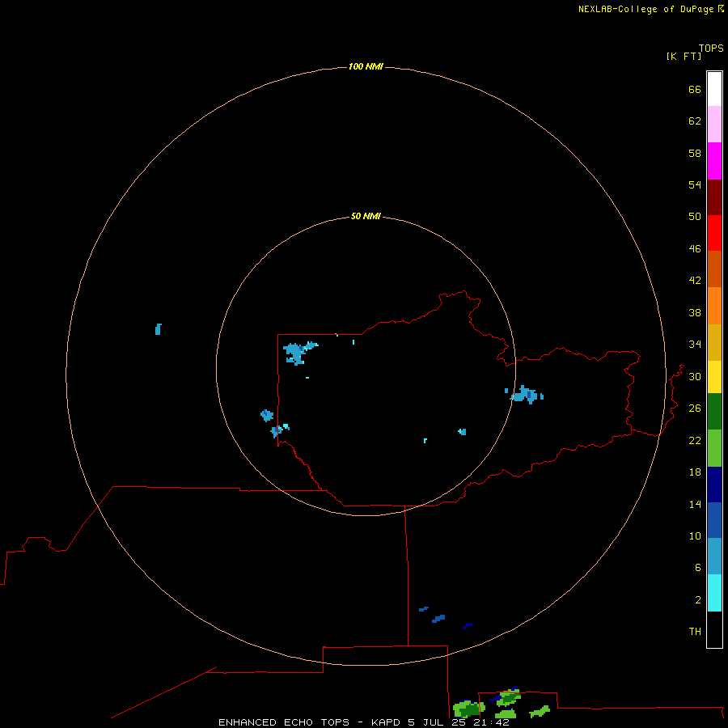
Task: Click the legend value 30
Action: pos(695,376)
